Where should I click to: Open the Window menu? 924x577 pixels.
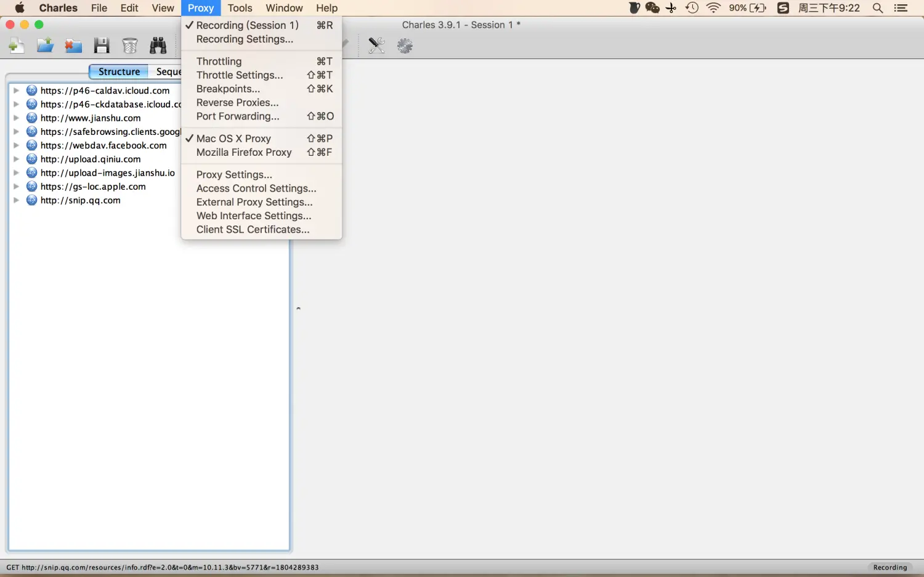coord(284,8)
